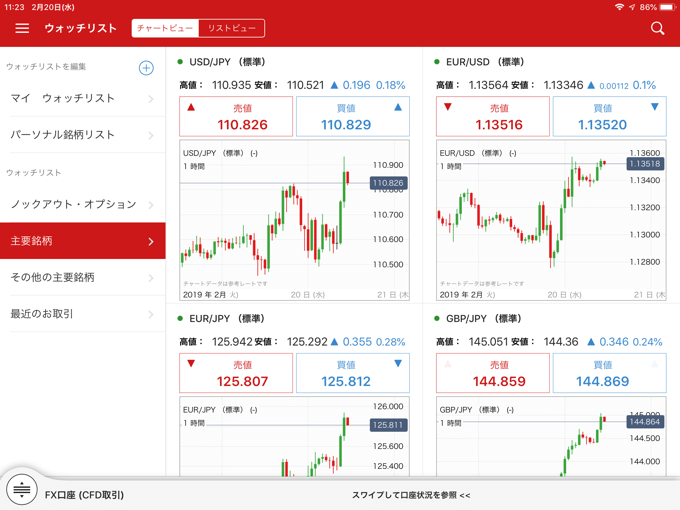Viewport: 680px width, 510px height.
Task: Tap the USD/JPY (標準) title
Action: tap(227, 62)
